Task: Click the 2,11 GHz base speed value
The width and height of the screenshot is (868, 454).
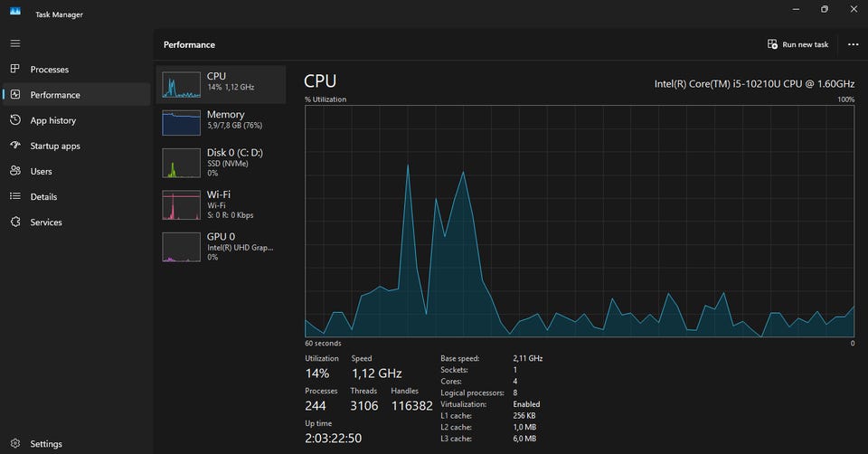Action: click(x=527, y=358)
